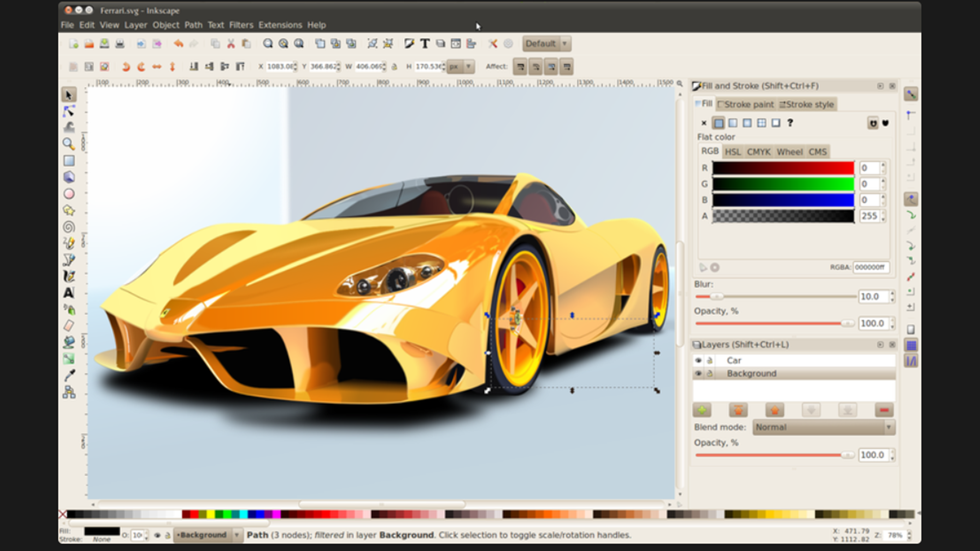Select the Rectangle tool
The height and width of the screenshot is (551, 980).
69,161
